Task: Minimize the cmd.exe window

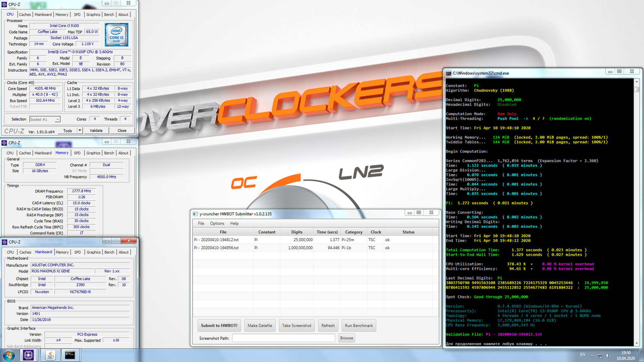Action: [610, 72]
